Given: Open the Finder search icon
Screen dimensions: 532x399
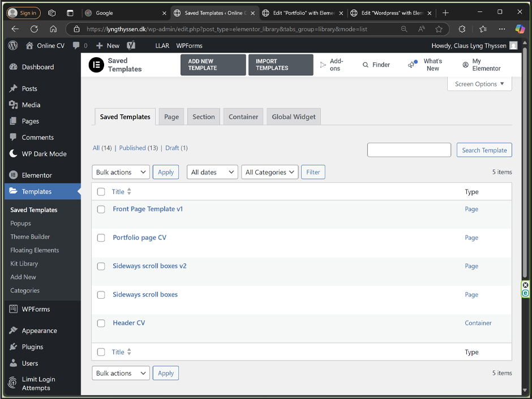Looking at the screenshot, I should 366,65.
